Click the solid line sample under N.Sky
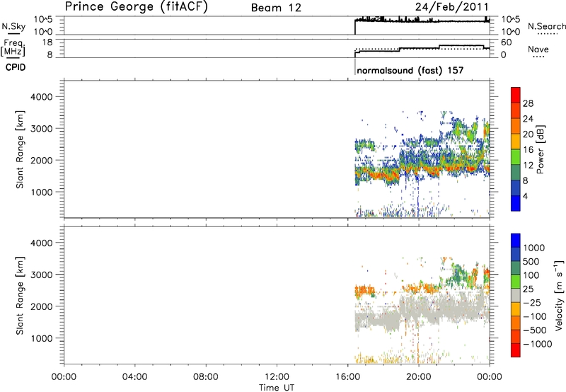 (13, 33)
